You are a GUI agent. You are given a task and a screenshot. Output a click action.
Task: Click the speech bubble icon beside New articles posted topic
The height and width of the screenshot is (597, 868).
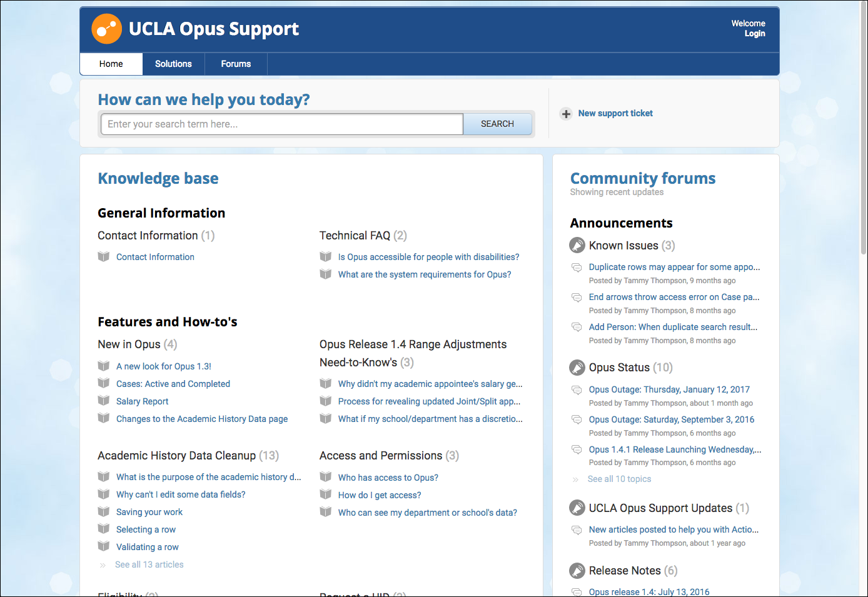577,530
